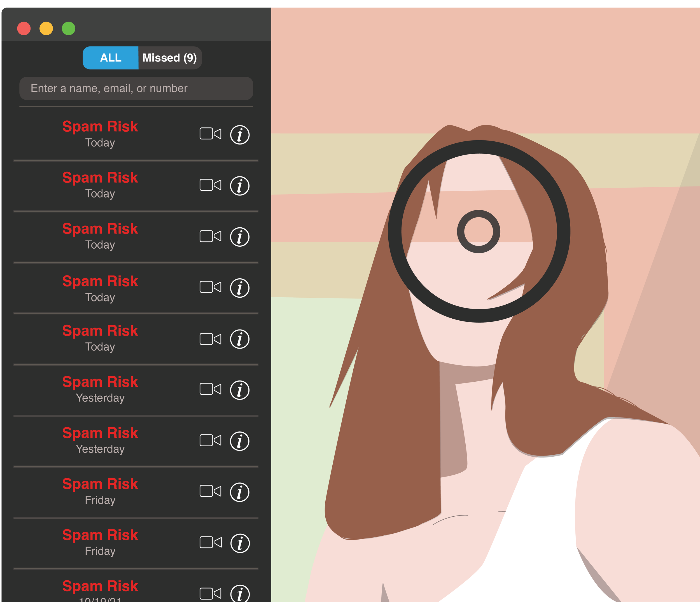The width and height of the screenshot is (700, 602).
Task: Start video call with second Spam Risk entry
Action: [210, 185]
